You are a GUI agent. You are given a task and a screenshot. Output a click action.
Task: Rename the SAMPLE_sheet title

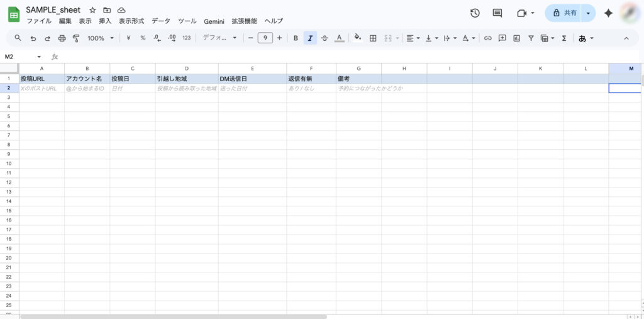click(x=53, y=10)
